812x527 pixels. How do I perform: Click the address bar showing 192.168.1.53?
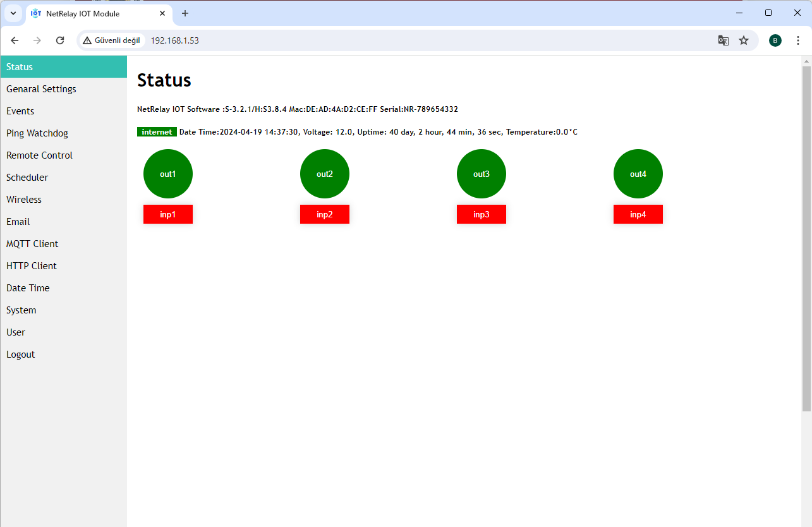379,40
